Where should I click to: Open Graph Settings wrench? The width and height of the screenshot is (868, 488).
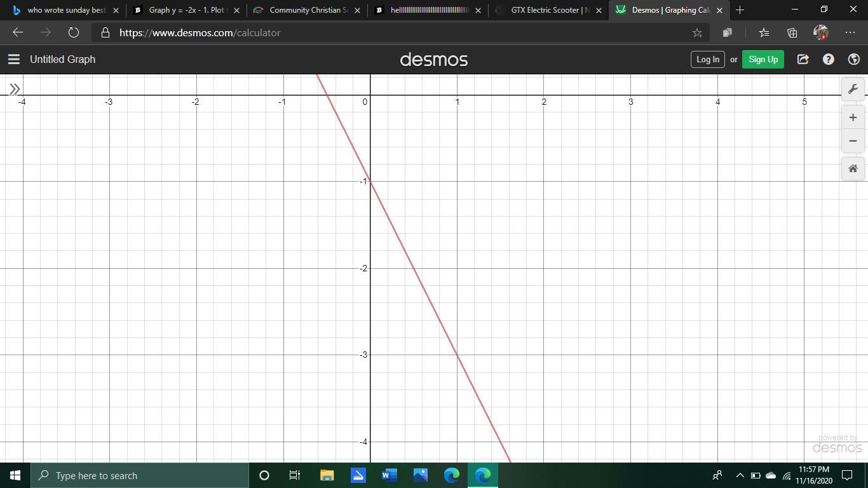point(853,89)
